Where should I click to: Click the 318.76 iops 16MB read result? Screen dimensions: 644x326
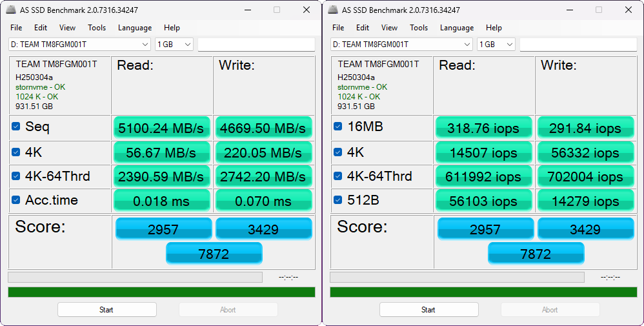(x=483, y=128)
